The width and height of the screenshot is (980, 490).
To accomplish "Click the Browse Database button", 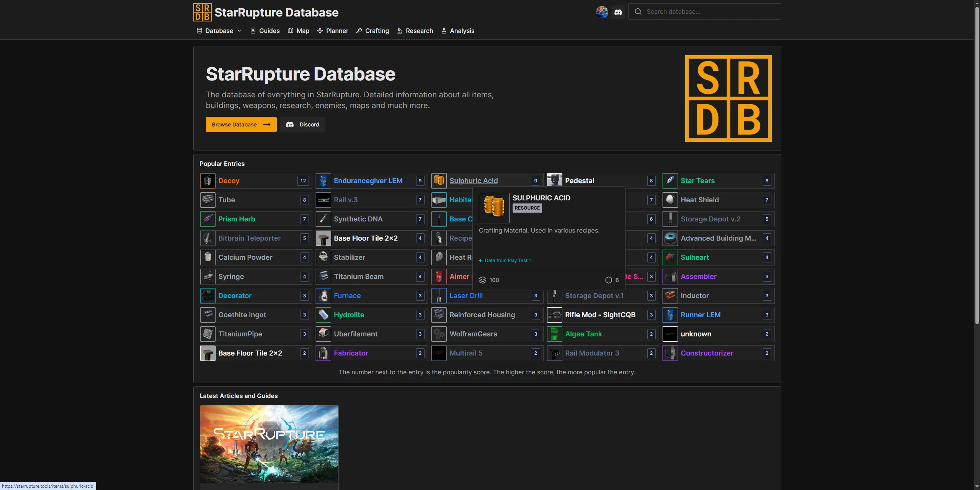I will click(241, 125).
